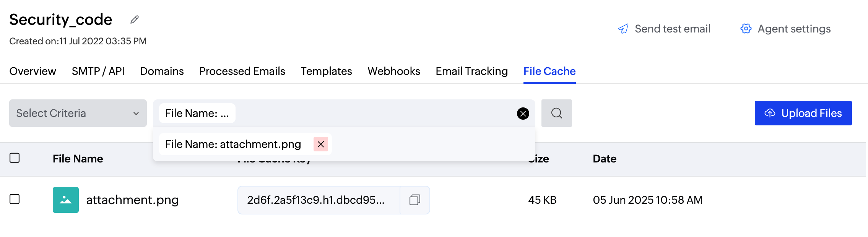Viewport: 868px width, 237px height.
Task: Click the pencil icon to rename Security_code
Action: coord(134,20)
